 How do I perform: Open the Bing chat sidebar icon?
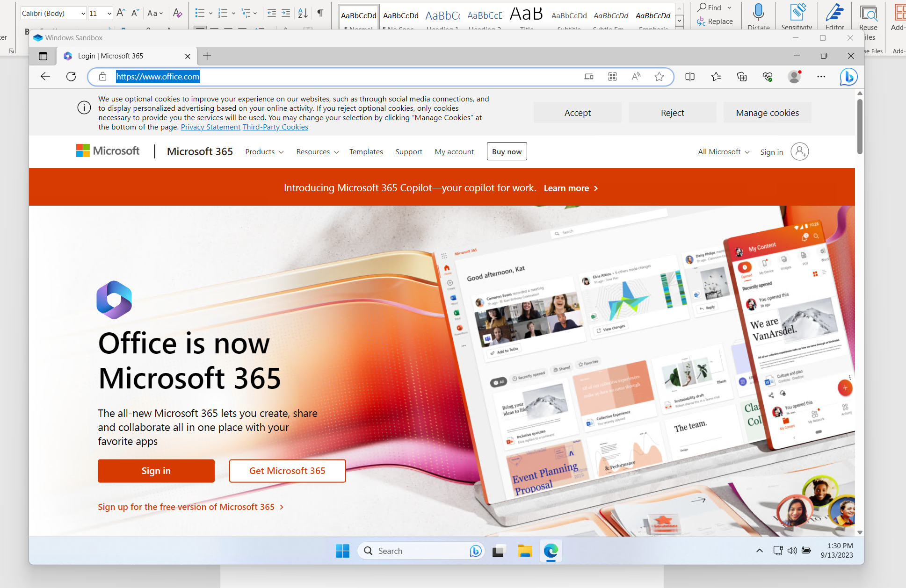pos(848,77)
